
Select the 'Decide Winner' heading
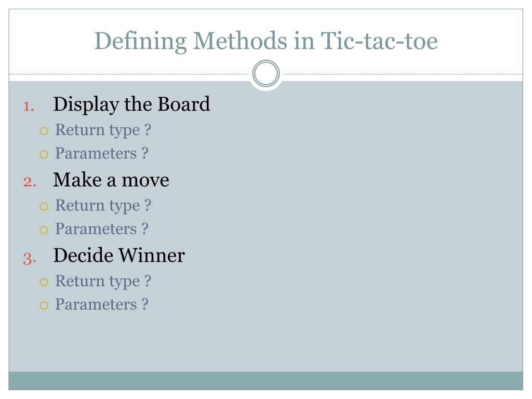[x=119, y=256]
